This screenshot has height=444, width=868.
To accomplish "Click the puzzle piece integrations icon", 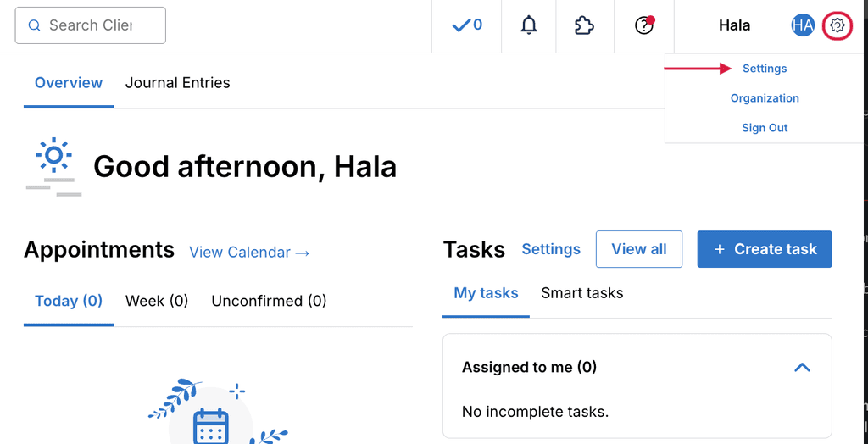I will 585,25.
